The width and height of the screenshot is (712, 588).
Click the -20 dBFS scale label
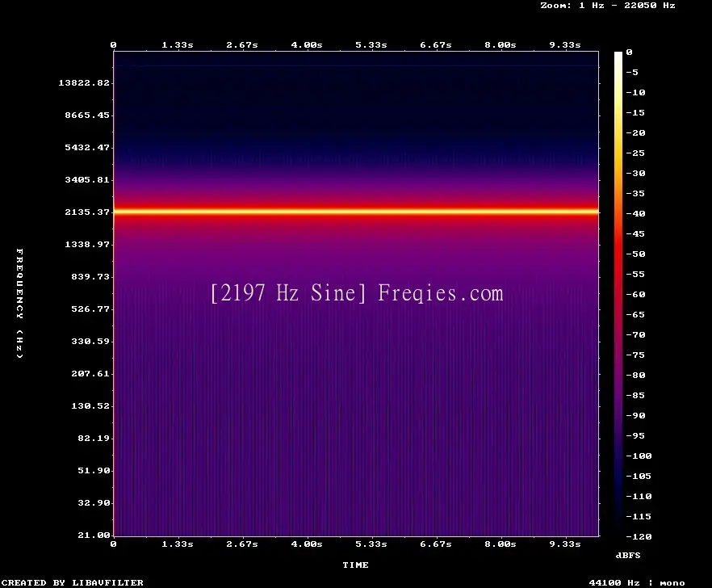point(635,132)
